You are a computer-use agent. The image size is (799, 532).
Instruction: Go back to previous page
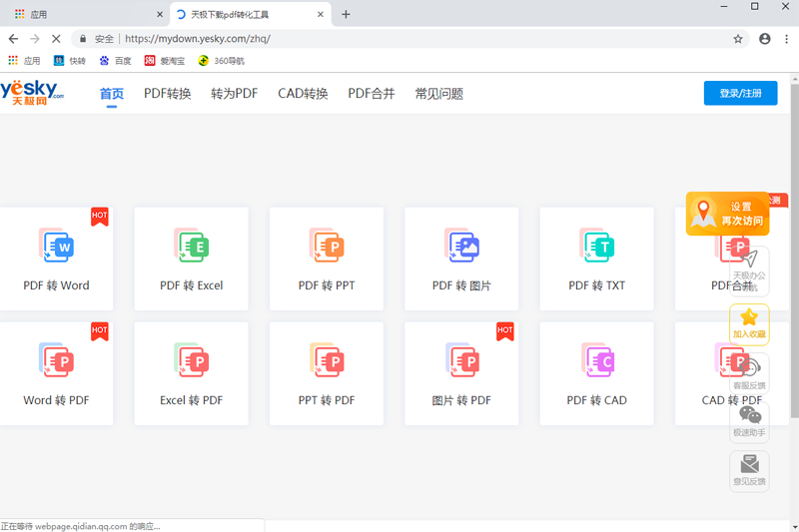[13, 39]
